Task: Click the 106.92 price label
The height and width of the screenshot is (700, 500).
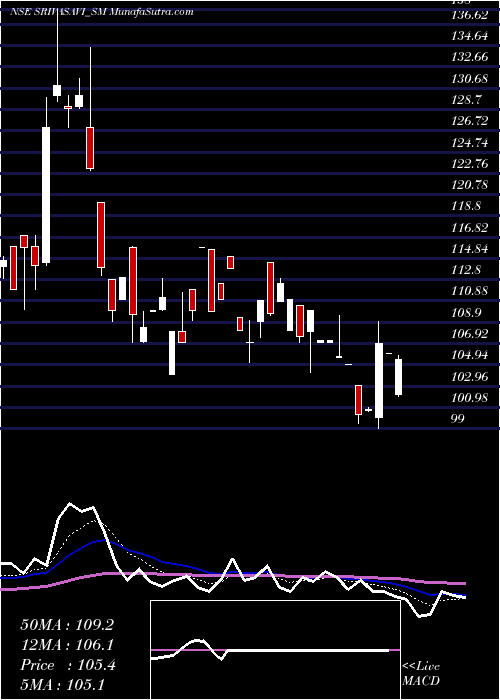Action: pyautogui.click(x=470, y=334)
